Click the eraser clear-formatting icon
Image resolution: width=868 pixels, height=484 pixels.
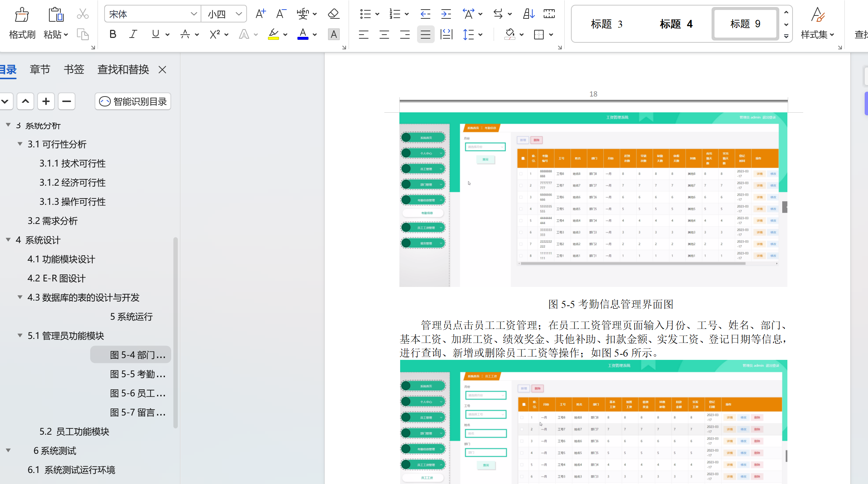coord(334,14)
